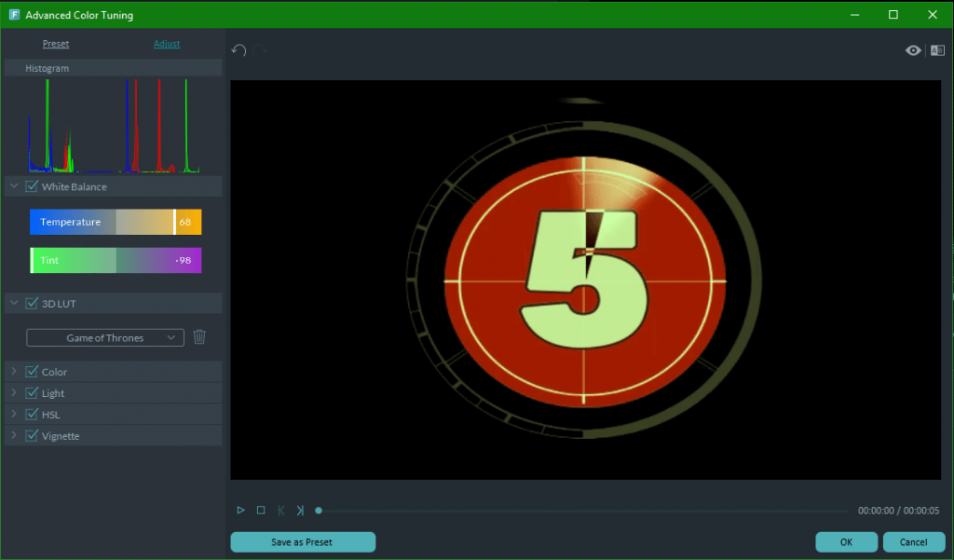This screenshot has width=954, height=560.
Task: Click the Tint value -98
Action: [x=184, y=261]
